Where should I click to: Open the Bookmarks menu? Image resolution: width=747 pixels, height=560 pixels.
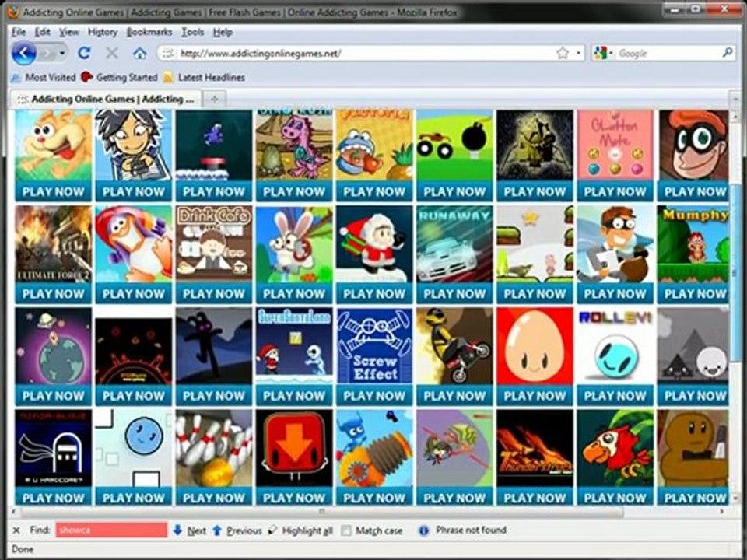pyautogui.click(x=149, y=32)
